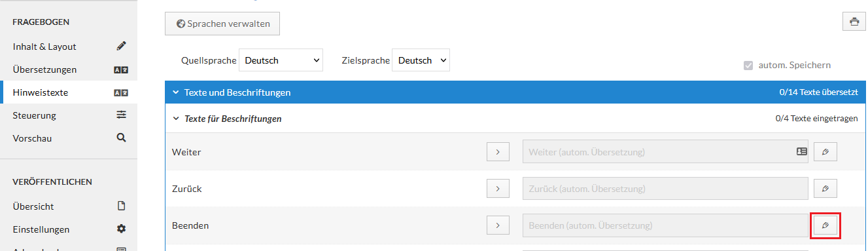Viewport: 868px width, 251px height.
Task: Click pencil edit icon in Beenden row
Action: [825, 225]
